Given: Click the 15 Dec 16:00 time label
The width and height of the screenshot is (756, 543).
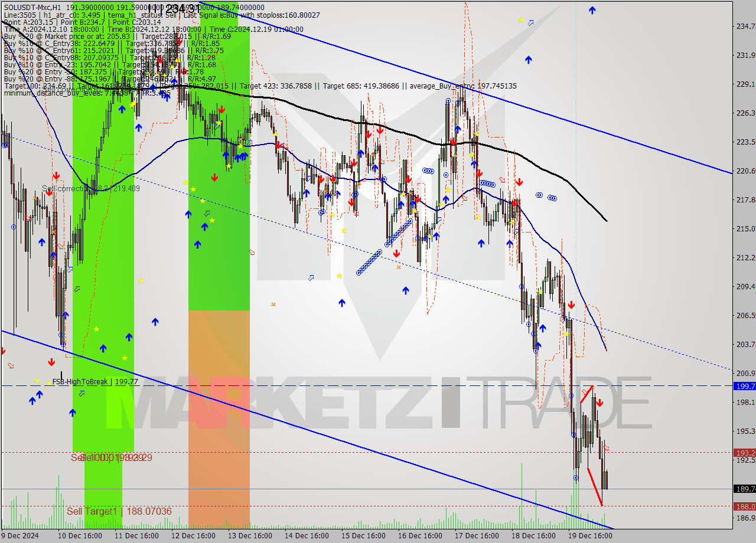Looking at the screenshot, I should click(x=363, y=536).
